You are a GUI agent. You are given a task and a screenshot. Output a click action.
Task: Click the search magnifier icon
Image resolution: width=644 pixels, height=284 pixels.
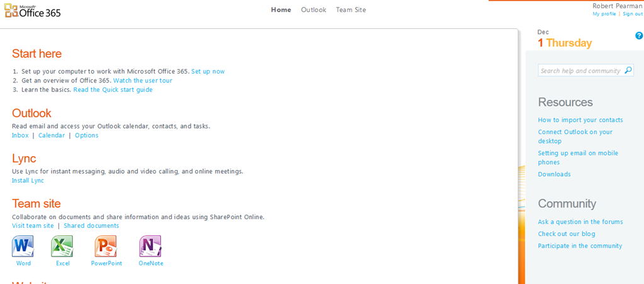click(628, 71)
